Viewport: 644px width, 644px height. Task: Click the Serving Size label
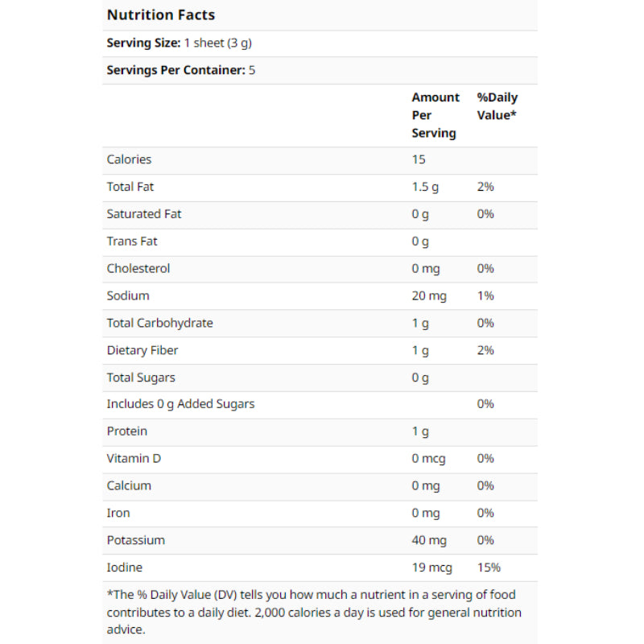138,43
